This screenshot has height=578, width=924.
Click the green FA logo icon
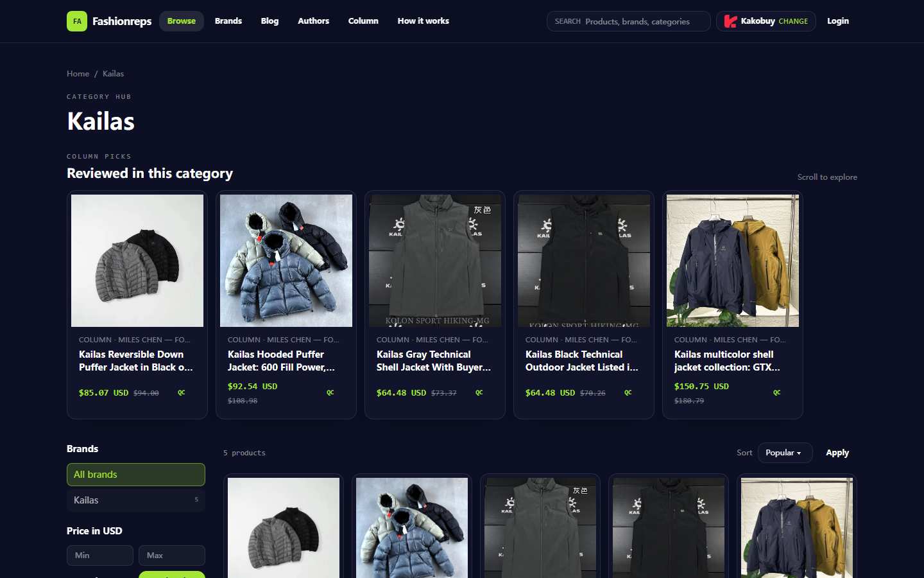77,21
